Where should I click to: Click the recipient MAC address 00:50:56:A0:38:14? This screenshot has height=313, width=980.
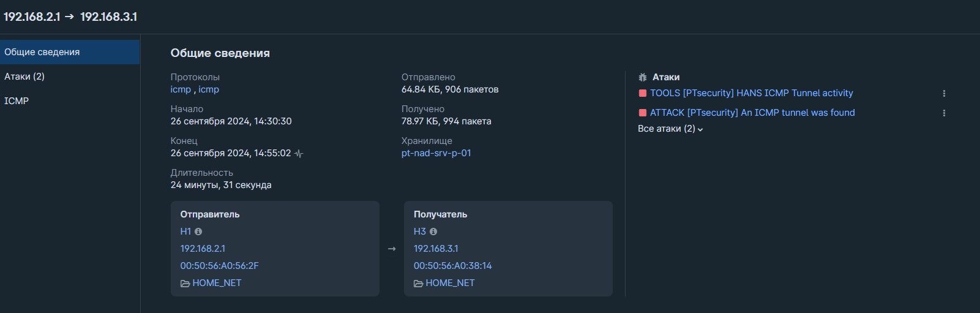(452, 266)
